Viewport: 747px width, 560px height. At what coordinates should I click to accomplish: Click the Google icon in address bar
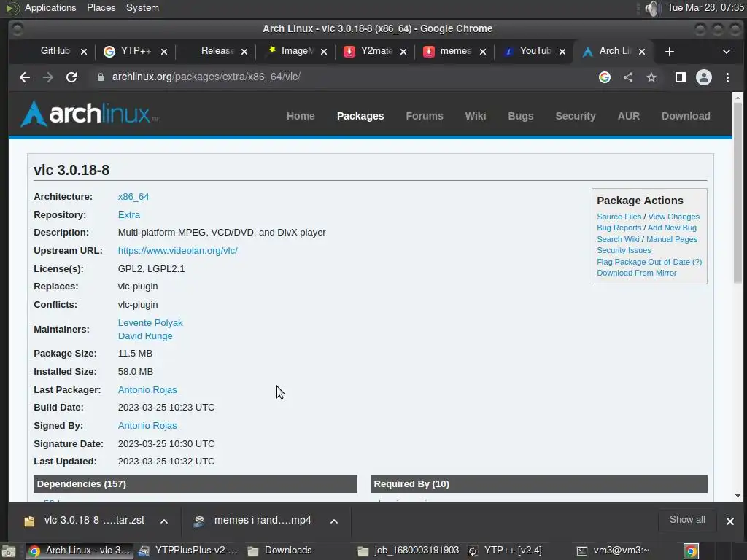(605, 77)
